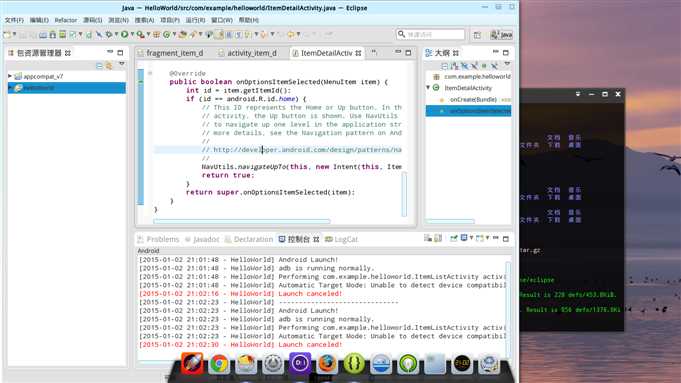The height and width of the screenshot is (383, 681).
Task: Click the Outline sort icon
Action: tap(454, 66)
